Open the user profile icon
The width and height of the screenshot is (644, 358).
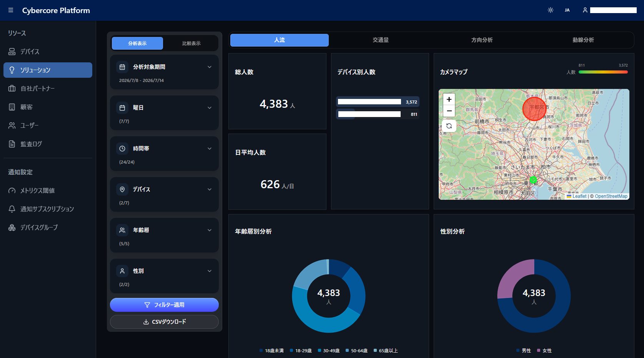585,10
